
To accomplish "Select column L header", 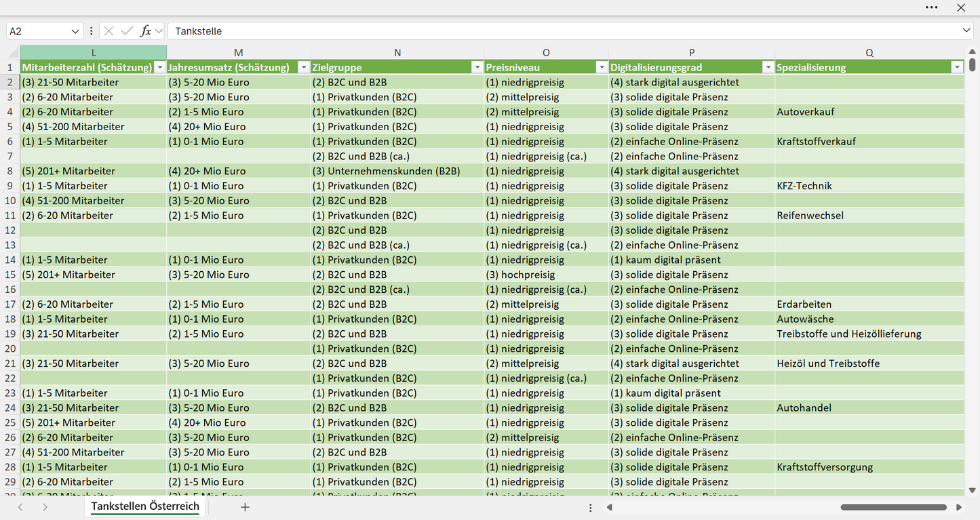I will point(94,52).
